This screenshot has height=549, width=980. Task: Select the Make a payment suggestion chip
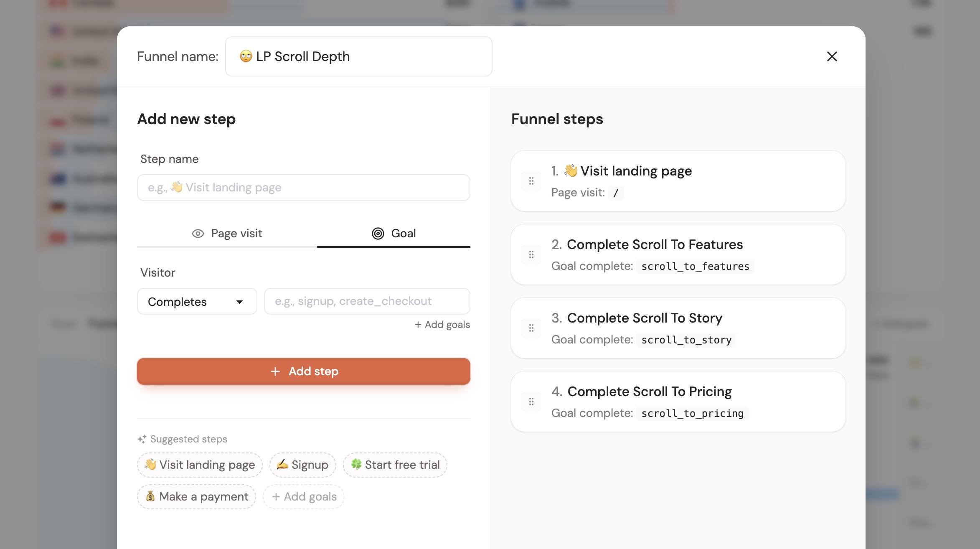[x=196, y=496]
